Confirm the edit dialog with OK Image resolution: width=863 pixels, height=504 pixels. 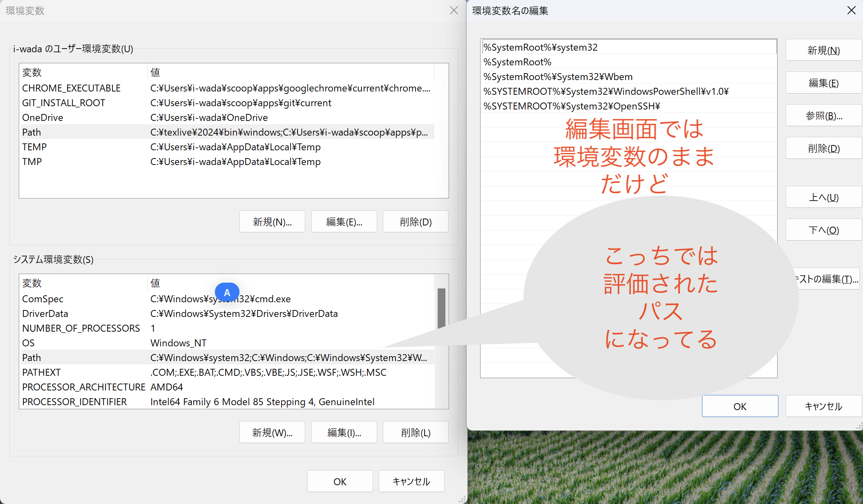point(740,406)
